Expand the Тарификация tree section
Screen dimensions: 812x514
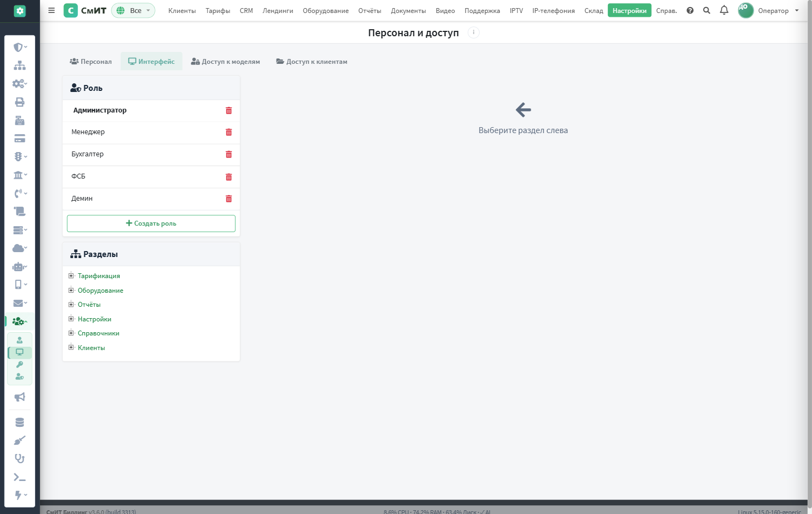coord(71,275)
